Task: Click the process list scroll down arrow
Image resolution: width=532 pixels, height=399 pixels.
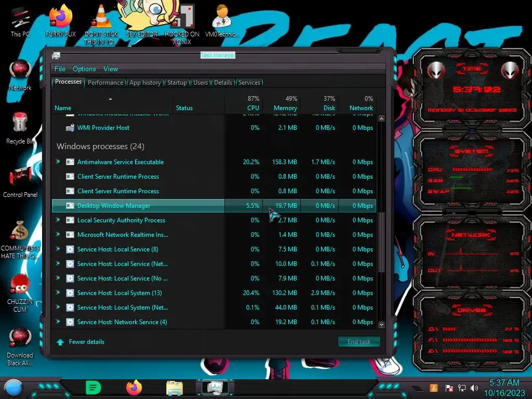Action: point(382,325)
